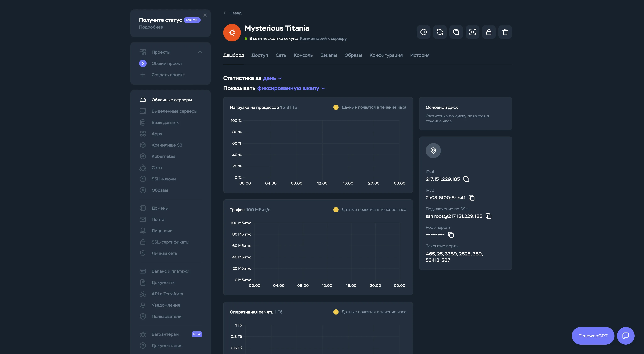This screenshot has height=354, width=644.
Task: Open Пользователи in sidebar
Action: (x=170, y=316)
